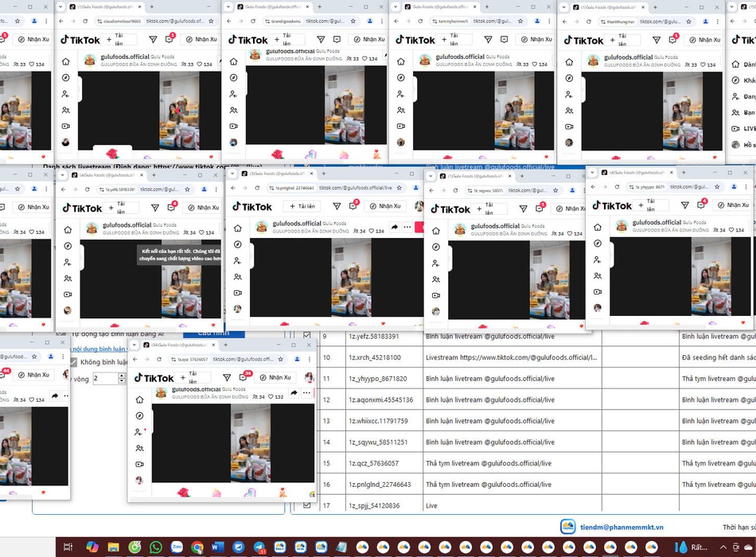Click share arrow in 1z.pnlglnd 22746643 window
The height and width of the screenshot is (557, 756).
click(395, 227)
